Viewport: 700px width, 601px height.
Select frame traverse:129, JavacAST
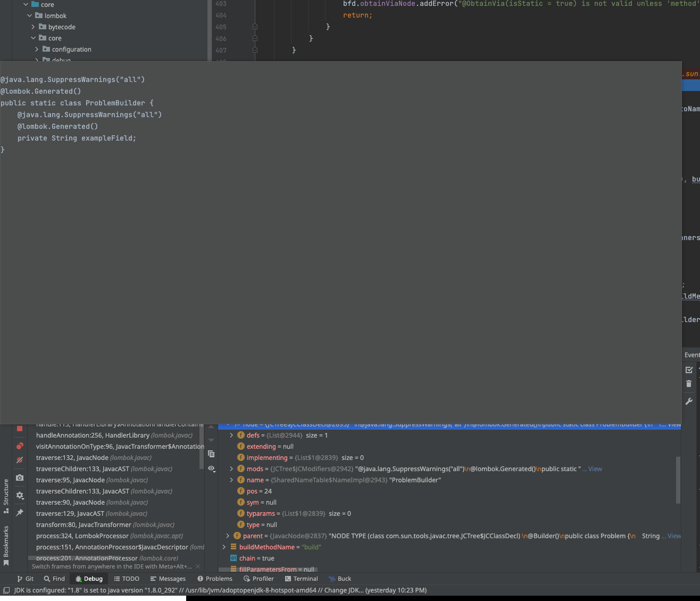(x=91, y=514)
